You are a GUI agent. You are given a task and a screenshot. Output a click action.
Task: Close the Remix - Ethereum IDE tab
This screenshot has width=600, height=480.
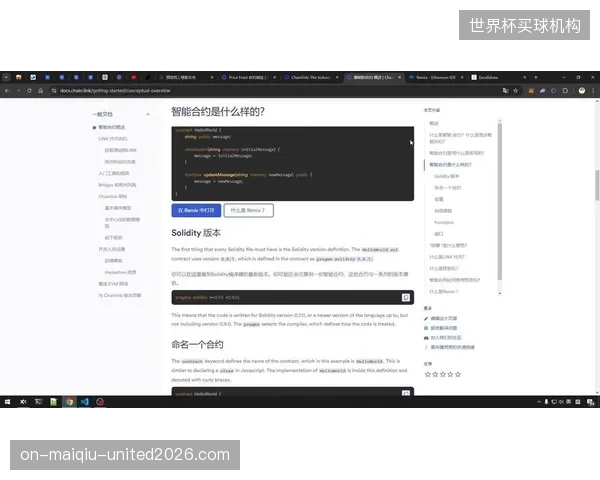pos(462,77)
